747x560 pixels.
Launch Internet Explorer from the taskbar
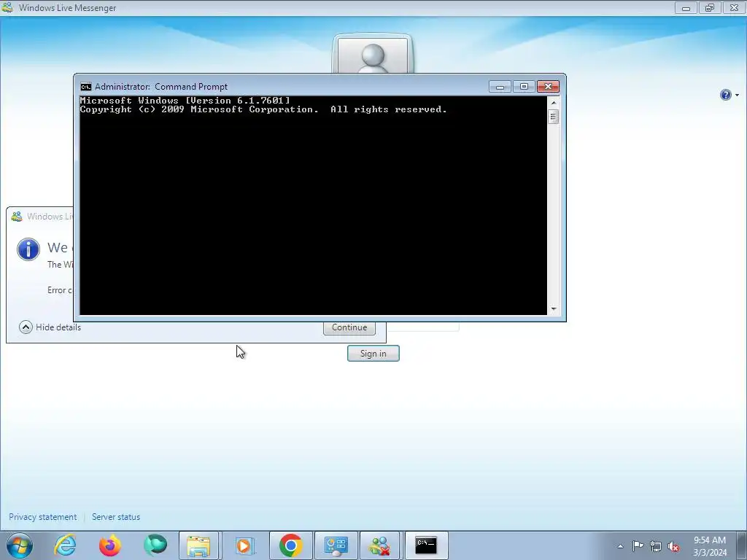(x=65, y=545)
